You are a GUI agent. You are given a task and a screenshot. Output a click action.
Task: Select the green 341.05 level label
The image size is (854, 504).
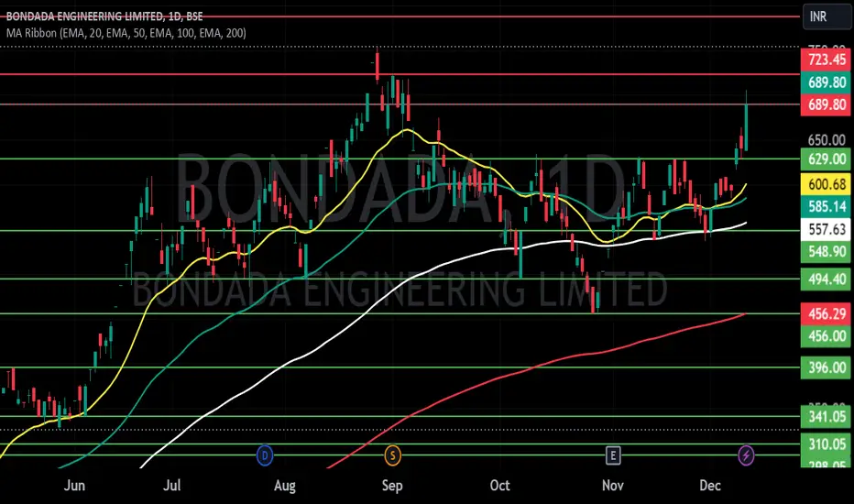(x=826, y=417)
